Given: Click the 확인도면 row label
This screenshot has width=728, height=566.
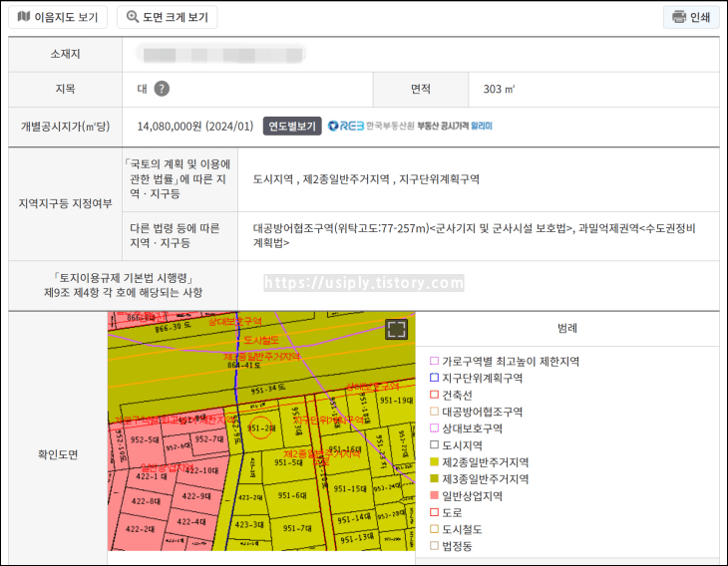Looking at the screenshot, I should 58,454.
